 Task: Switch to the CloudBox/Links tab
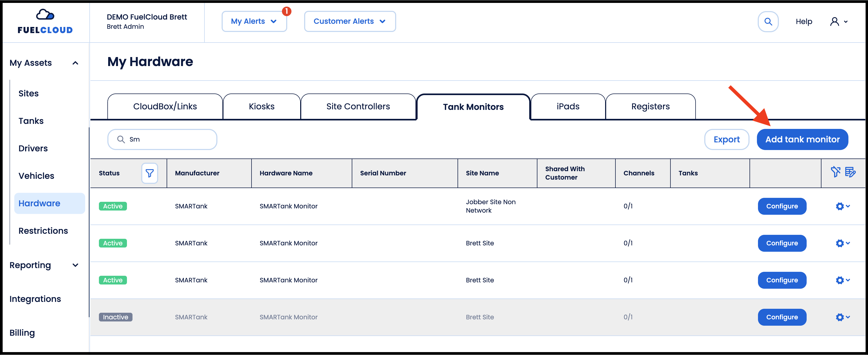click(x=165, y=106)
